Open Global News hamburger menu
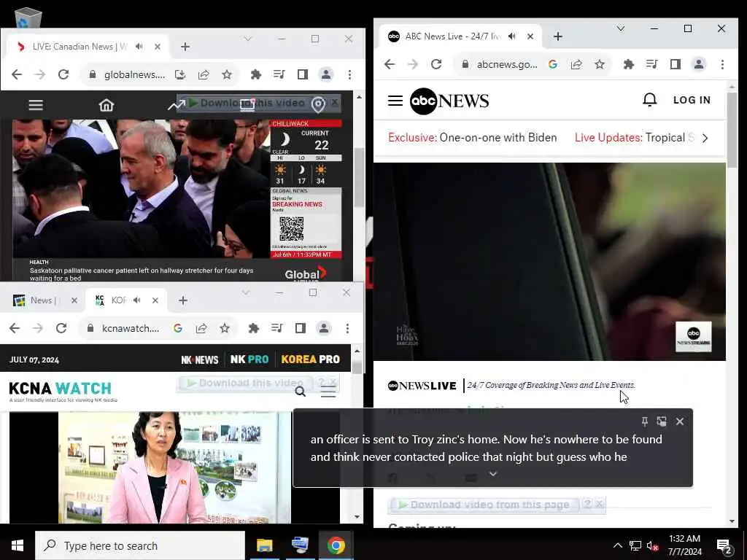747x560 pixels. pos(36,105)
